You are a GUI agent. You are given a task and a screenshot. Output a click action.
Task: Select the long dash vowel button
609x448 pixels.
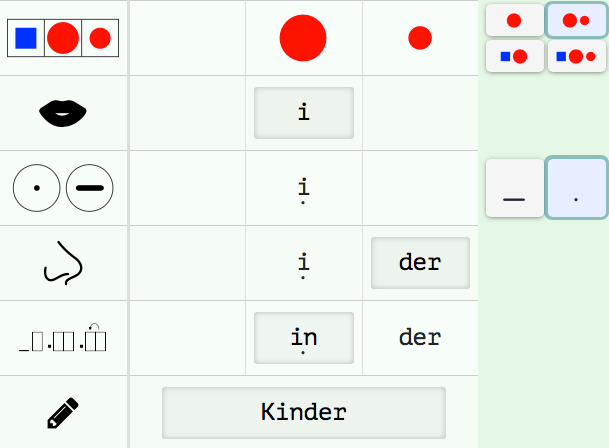coord(514,188)
